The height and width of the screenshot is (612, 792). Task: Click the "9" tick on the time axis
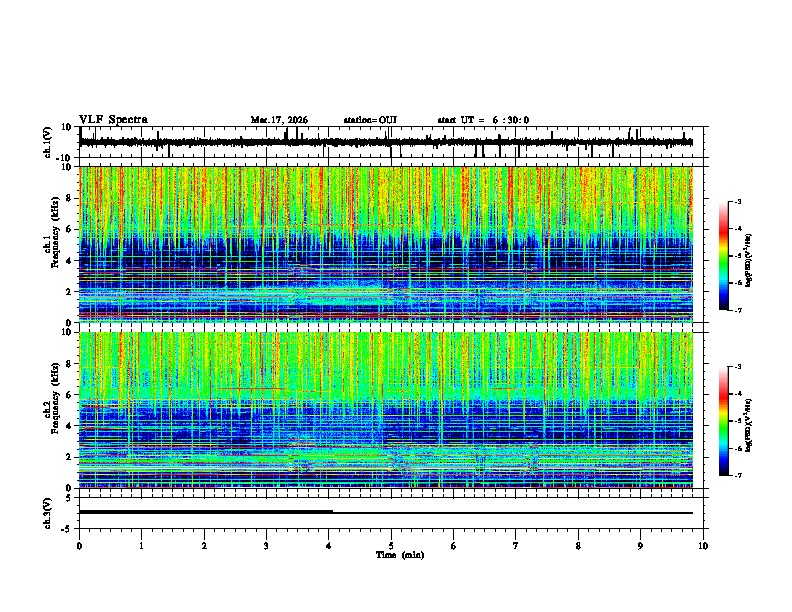click(x=640, y=546)
